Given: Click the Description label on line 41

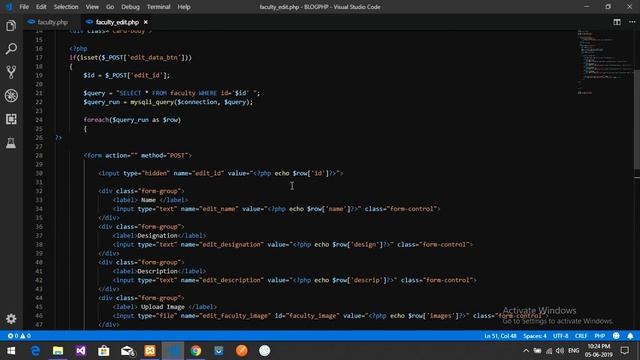Looking at the screenshot, I should click(x=159, y=271).
